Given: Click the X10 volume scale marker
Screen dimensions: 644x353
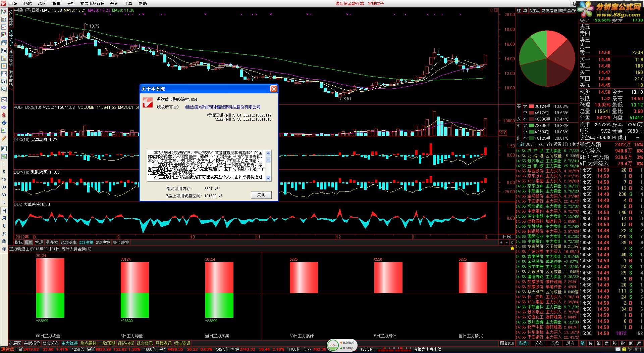Looking at the screenshot, I should [503, 133].
